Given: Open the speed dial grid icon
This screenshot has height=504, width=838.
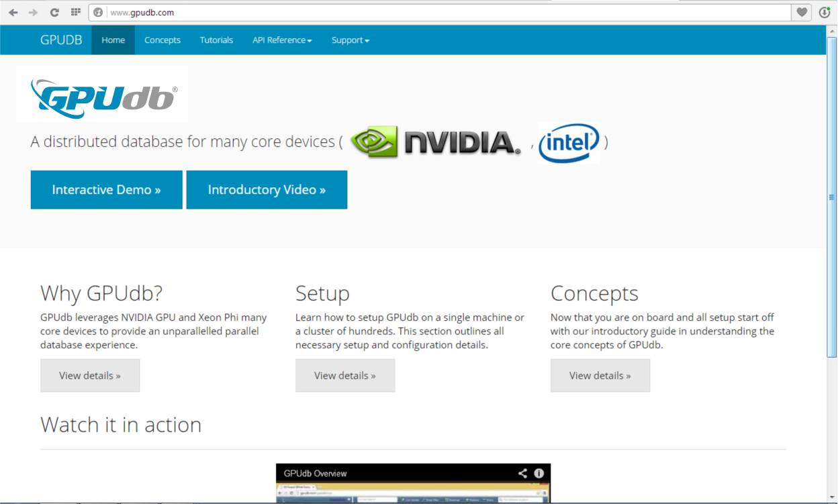Looking at the screenshot, I should point(76,12).
